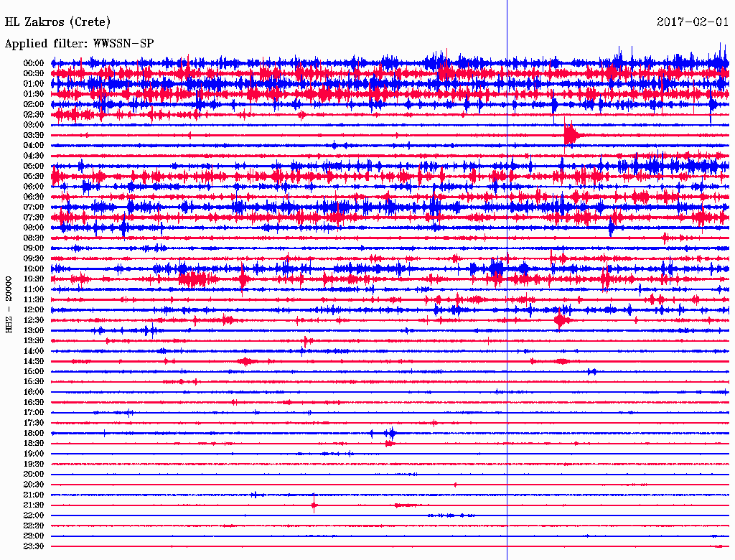735x560 pixels.
Task: Select the 11:00 time label
Action: click(34, 289)
